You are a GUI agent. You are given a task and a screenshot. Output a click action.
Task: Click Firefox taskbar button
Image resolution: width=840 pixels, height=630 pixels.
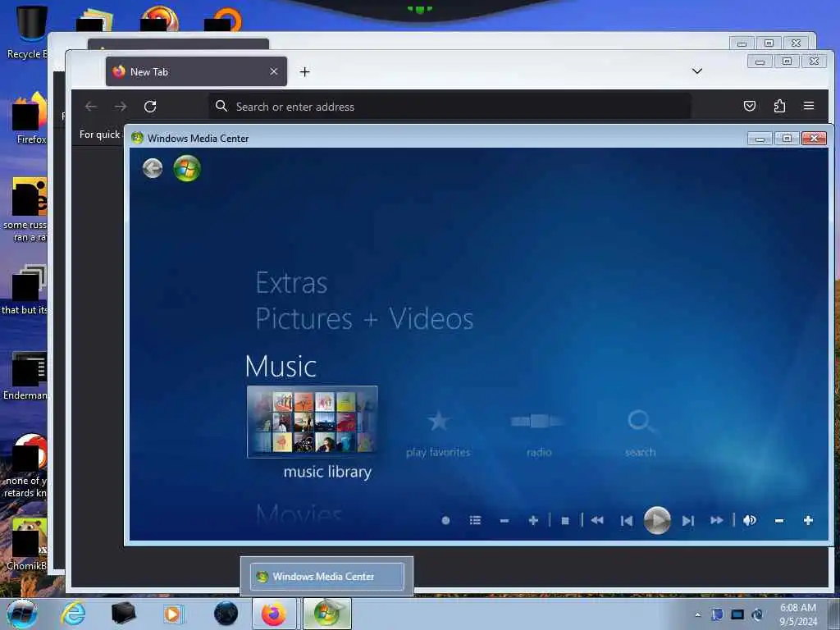(274, 614)
